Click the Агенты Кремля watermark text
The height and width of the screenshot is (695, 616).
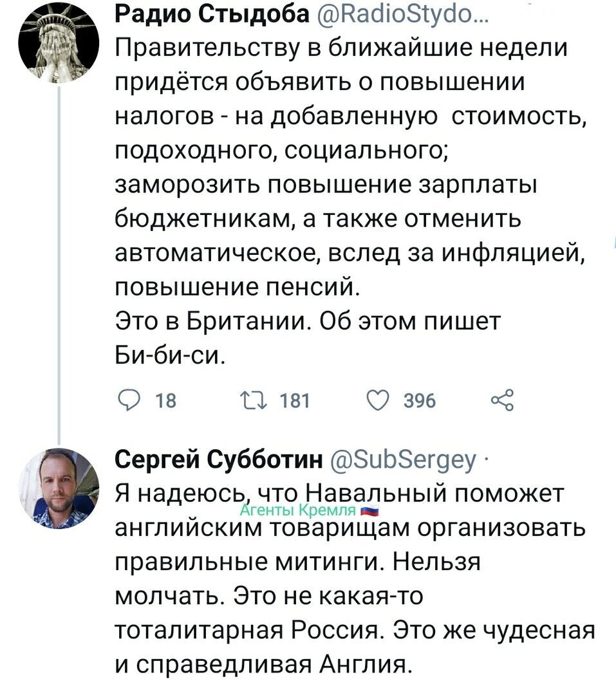tap(298, 511)
